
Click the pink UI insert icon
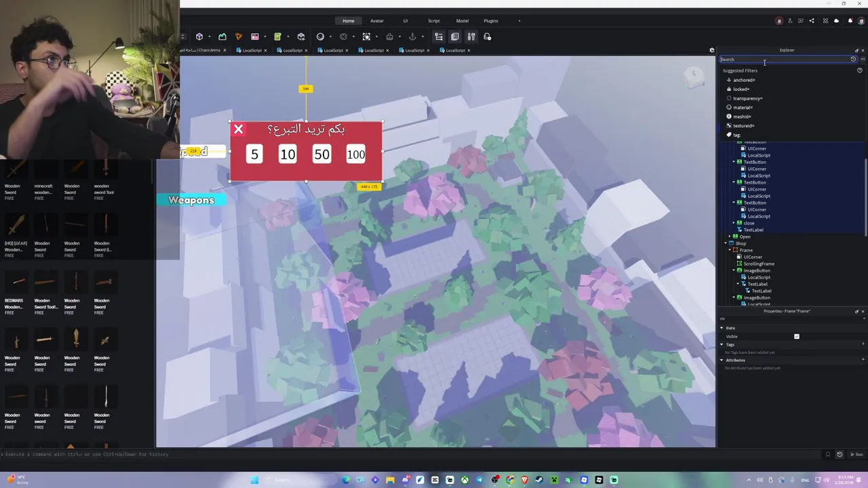pyautogui.click(x=255, y=37)
